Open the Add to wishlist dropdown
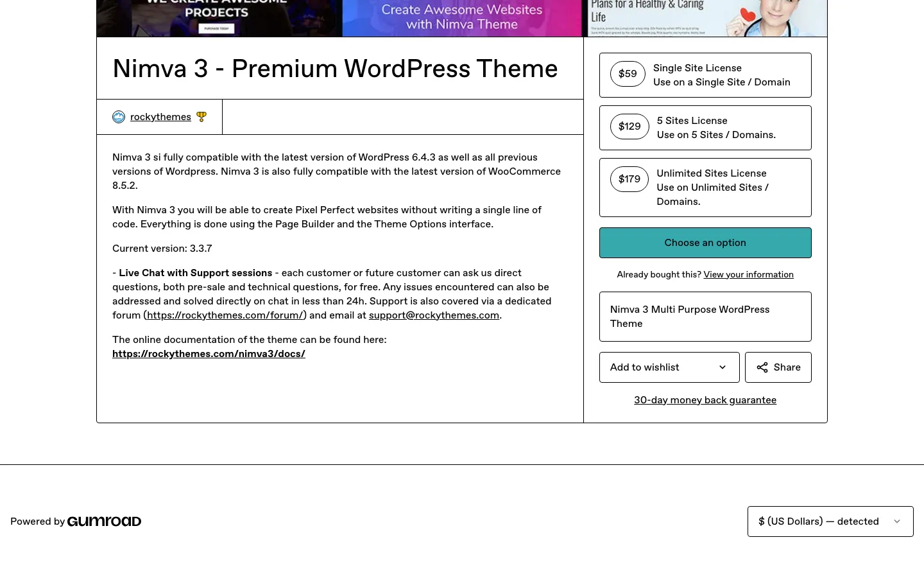 [x=669, y=367]
